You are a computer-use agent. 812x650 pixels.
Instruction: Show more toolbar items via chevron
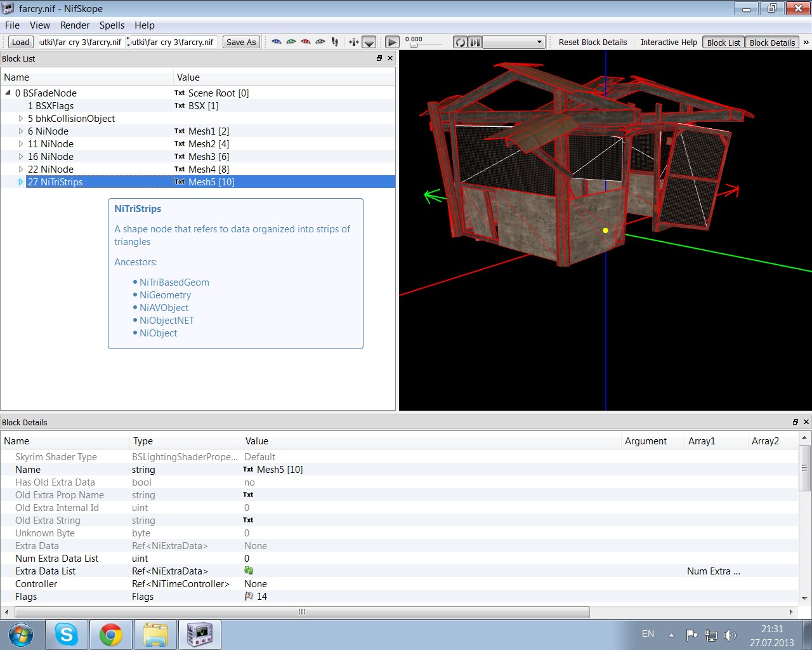click(x=806, y=43)
